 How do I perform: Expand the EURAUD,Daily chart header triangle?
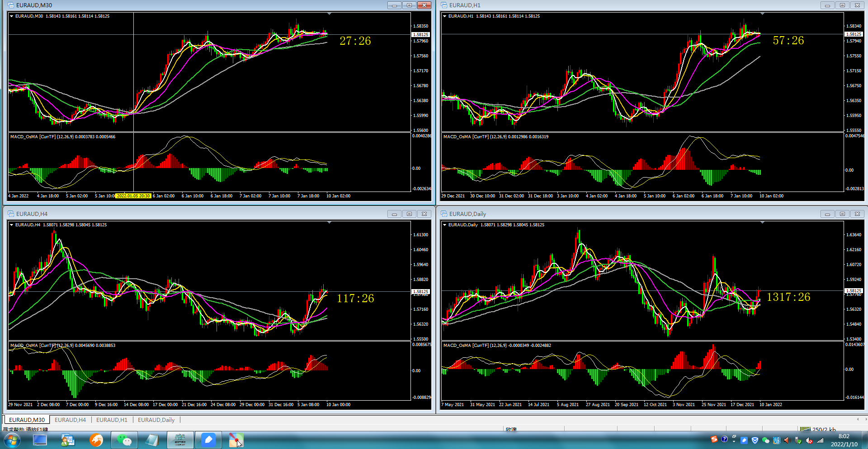pos(445,224)
